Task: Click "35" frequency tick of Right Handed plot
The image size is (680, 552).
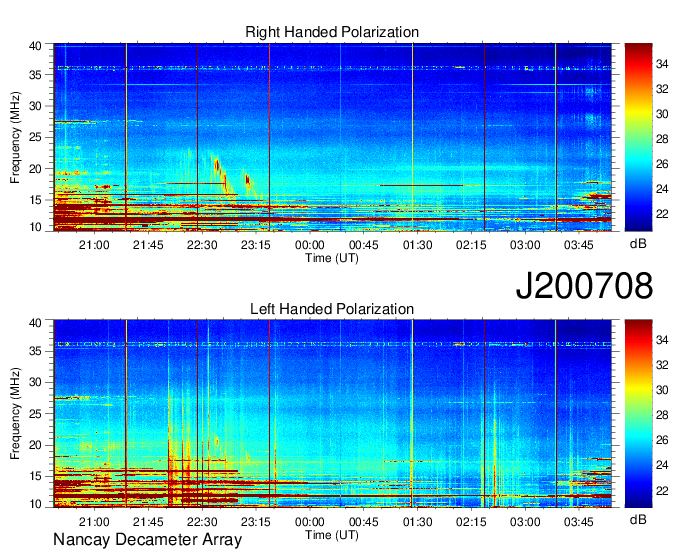Action: (x=35, y=75)
